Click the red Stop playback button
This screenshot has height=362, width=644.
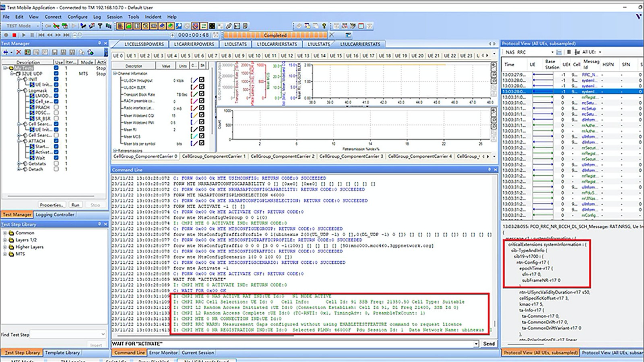click(x=14, y=35)
